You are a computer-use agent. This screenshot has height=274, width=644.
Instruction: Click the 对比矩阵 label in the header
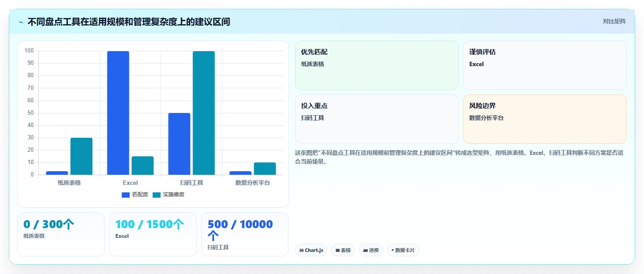click(614, 21)
